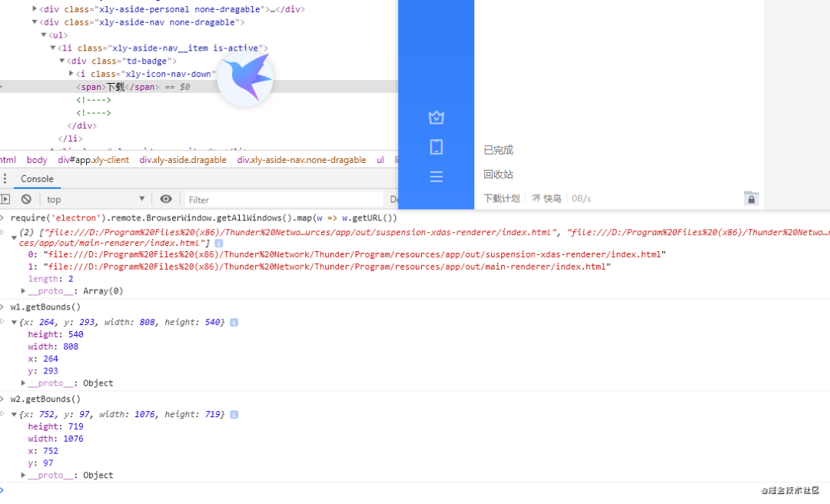The width and height of the screenshot is (830, 504).
Task: Click 'y: 97' property
Action: pos(41,463)
